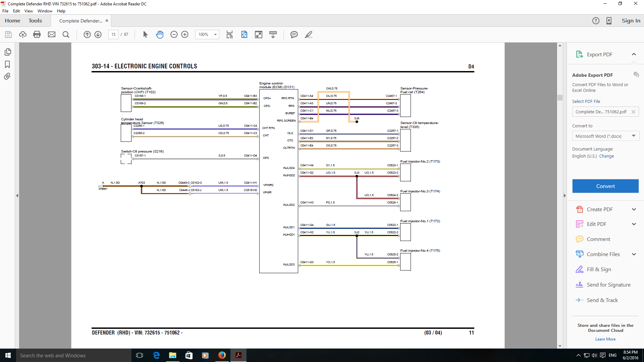Open the Window menu
This screenshot has width=644, height=362.
pos(45,11)
